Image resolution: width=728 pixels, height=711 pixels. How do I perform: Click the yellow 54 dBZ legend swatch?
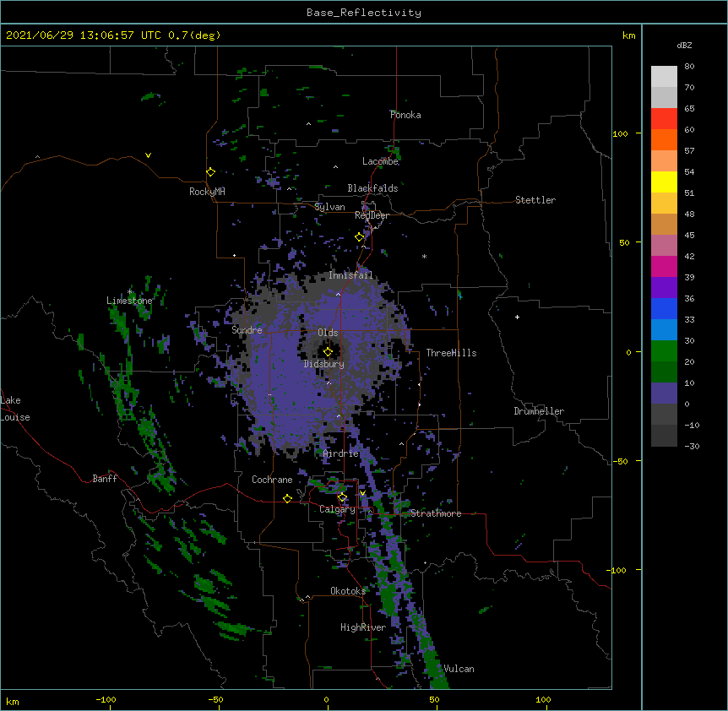click(x=664, y=182)
